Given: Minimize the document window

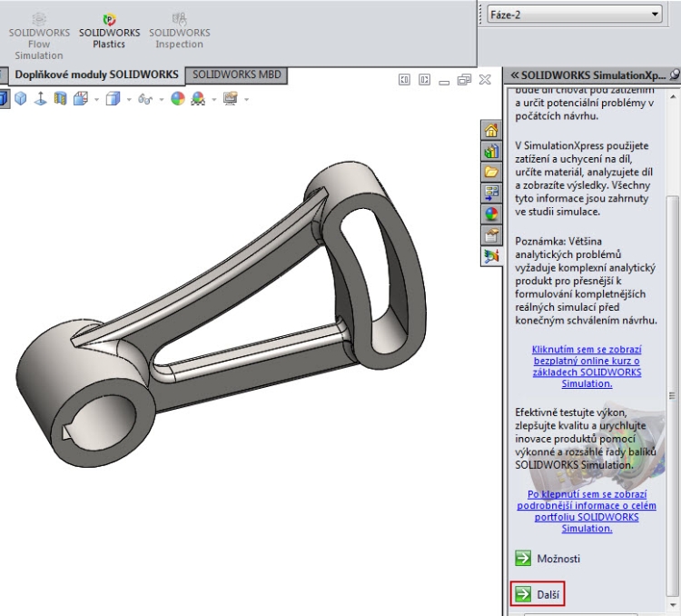Looking at the screenshot, I should point(444,81).
